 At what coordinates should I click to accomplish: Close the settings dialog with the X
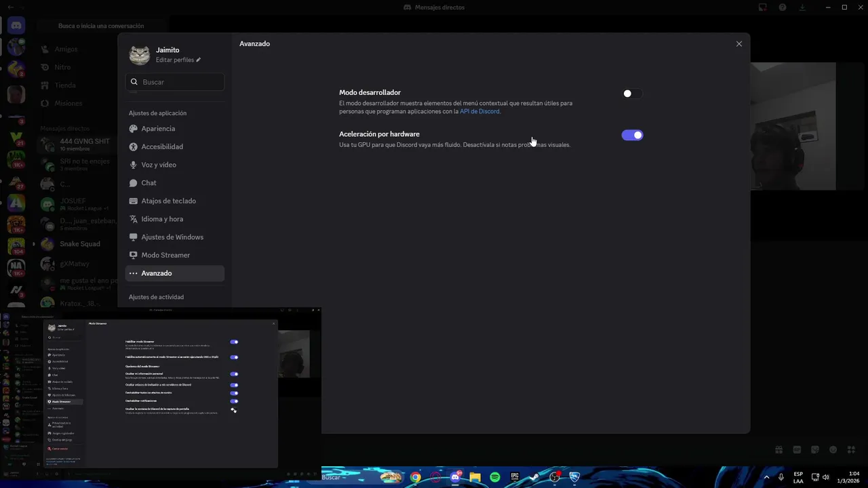[739, 44]
